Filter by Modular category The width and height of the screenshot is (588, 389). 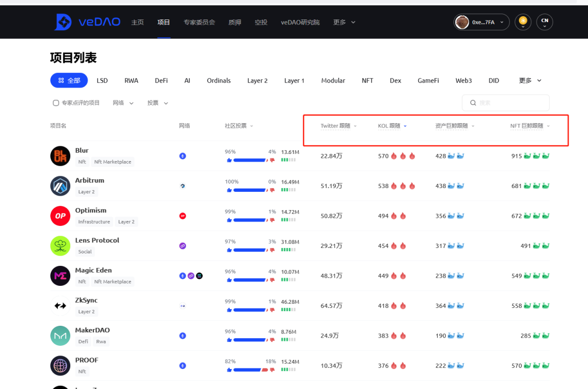tap(333, 81)
